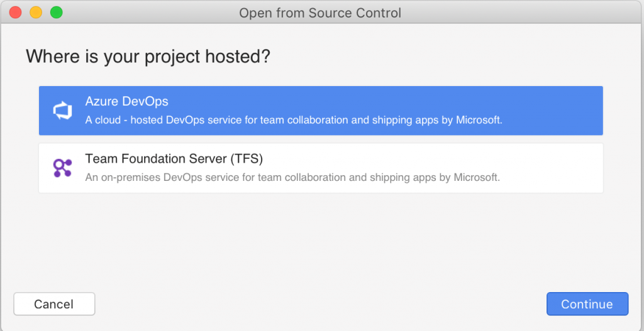
Task: Click the Open from Source Control title
Action: (320, 13)
